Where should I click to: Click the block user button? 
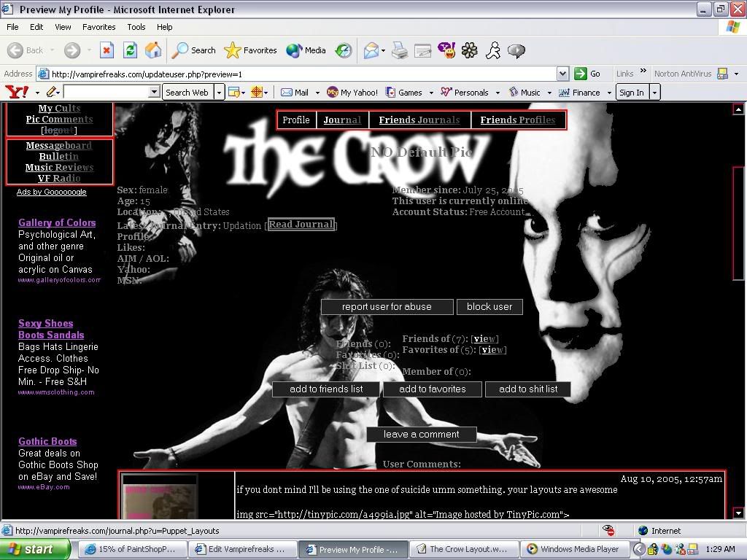pyautogui.click(x=489, y=307)
